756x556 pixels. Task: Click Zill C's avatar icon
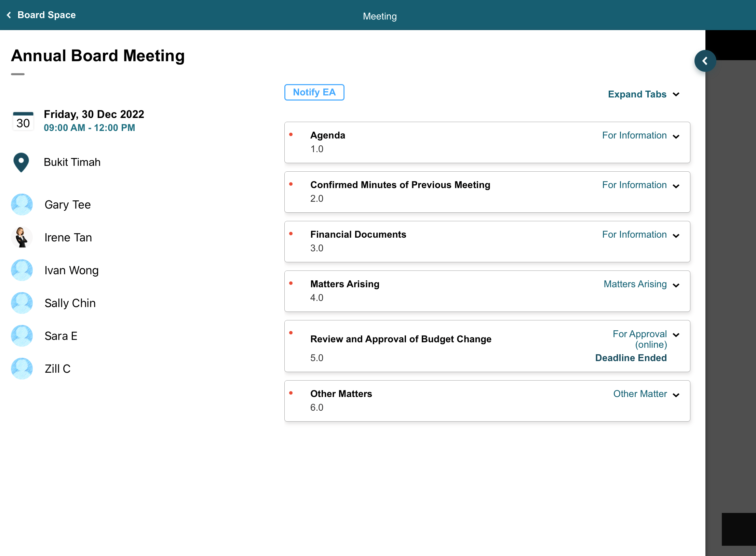[x=22, y=369]
